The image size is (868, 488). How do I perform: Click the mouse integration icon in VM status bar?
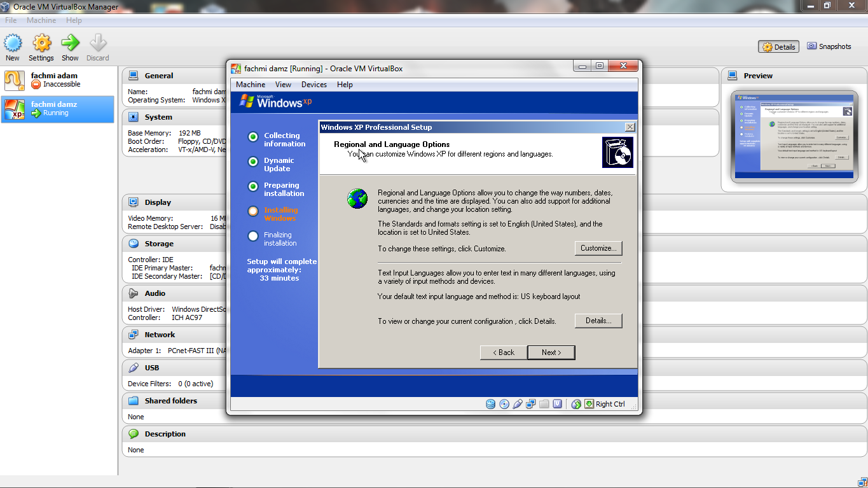click(x=576, y=404)
